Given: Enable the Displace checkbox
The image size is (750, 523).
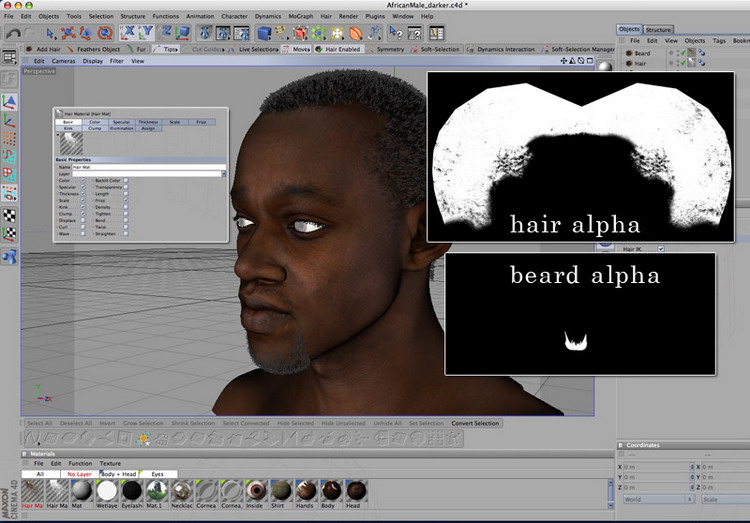Looking at the screenshot, I should click(x=83, y=220).
